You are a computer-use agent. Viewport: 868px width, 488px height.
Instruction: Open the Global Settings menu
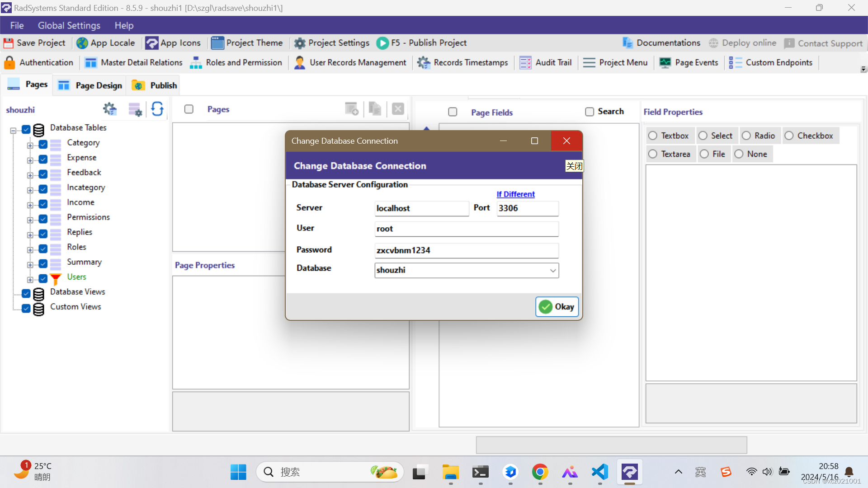tap(69, 25)
